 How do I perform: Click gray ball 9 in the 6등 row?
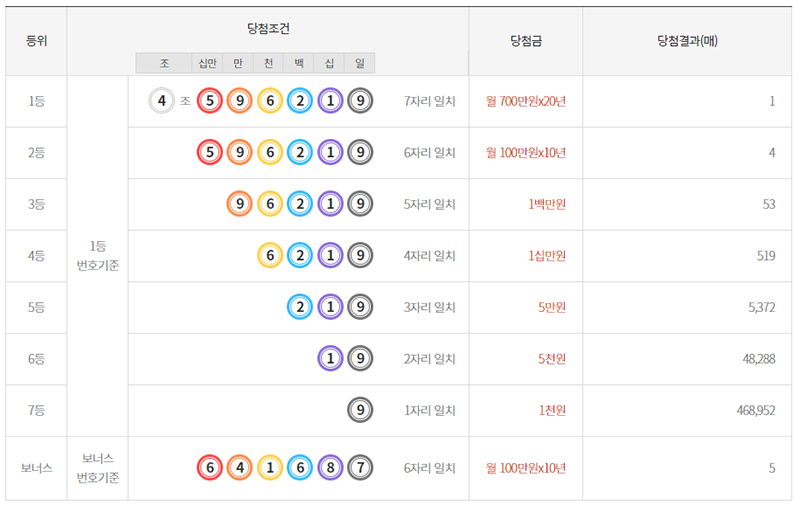pos(360,358)
